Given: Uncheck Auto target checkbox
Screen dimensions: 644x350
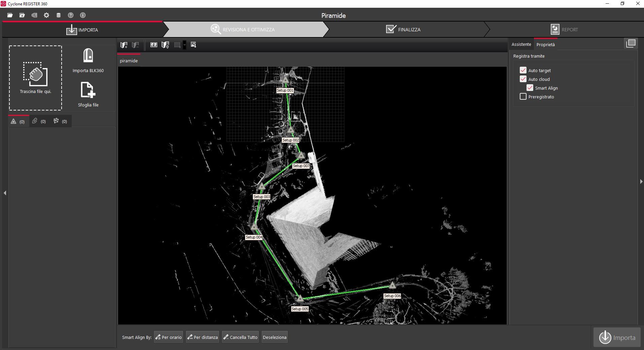Looking at the screenshot, I should click(523, 70).
